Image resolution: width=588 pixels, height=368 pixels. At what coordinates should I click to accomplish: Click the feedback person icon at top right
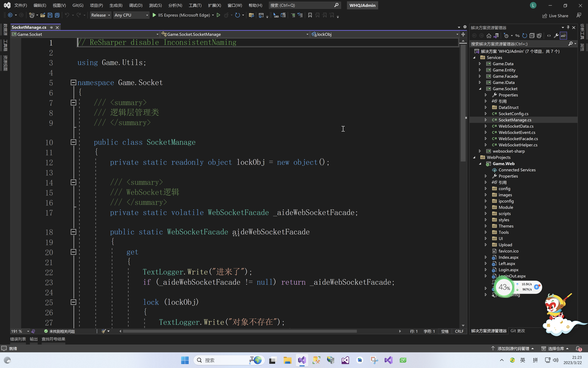[x=579, y=15]
